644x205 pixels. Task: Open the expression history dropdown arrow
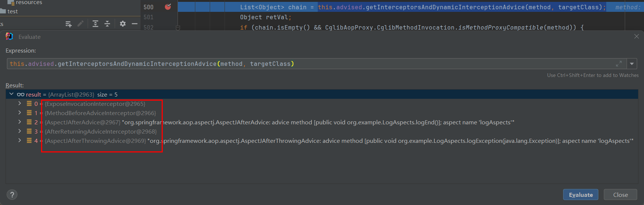tap(632, 64)
